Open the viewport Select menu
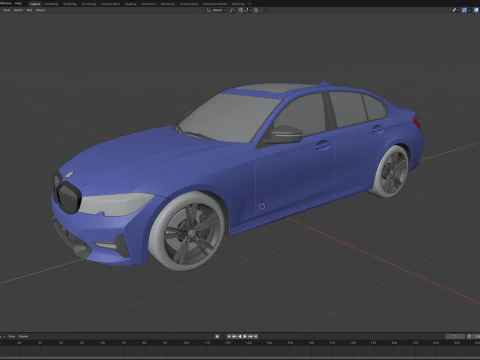The width and height of the screenshot is (480, 360). [18, 10]
